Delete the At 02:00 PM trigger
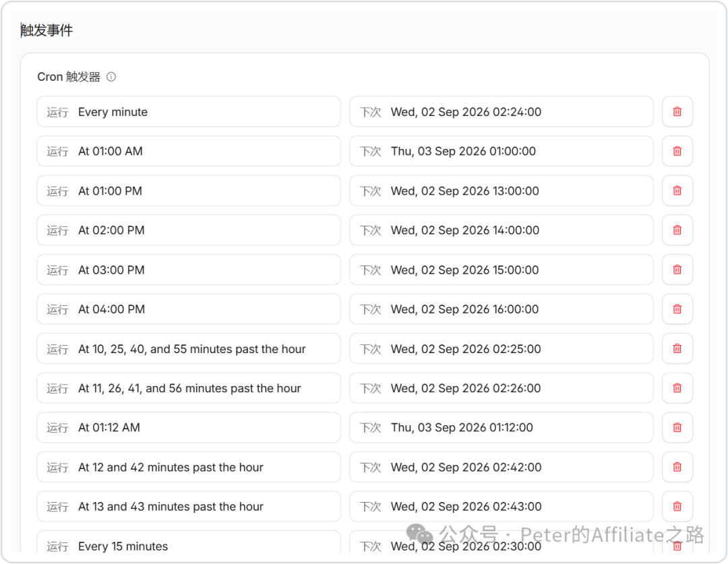The image size is (728, 564). tap(677, 230)
